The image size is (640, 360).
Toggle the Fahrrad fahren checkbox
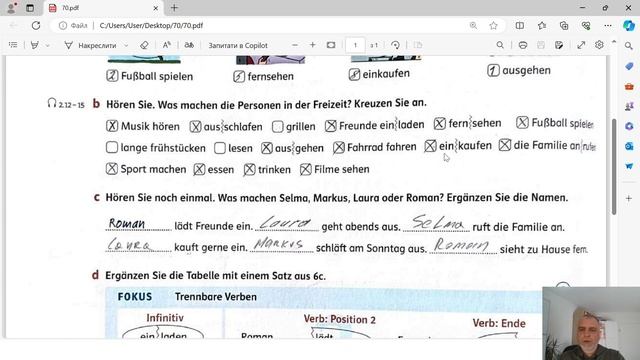(338, 147)
